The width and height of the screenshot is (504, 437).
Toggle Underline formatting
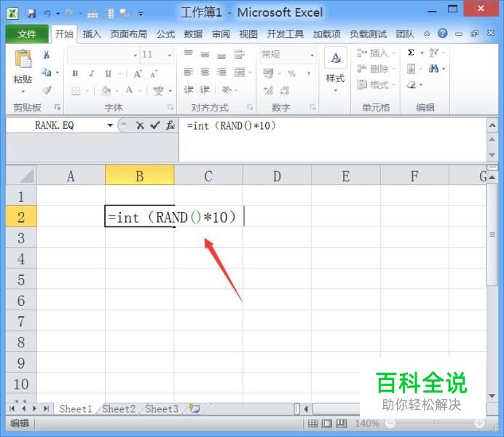pyautogui.click(x=109, y=74)
